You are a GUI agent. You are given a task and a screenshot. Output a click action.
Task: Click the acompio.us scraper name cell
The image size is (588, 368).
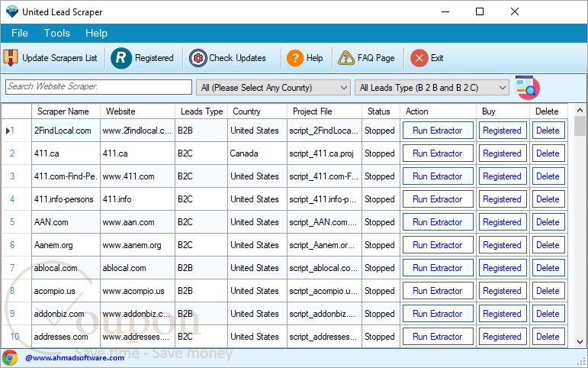click(66, 291)
